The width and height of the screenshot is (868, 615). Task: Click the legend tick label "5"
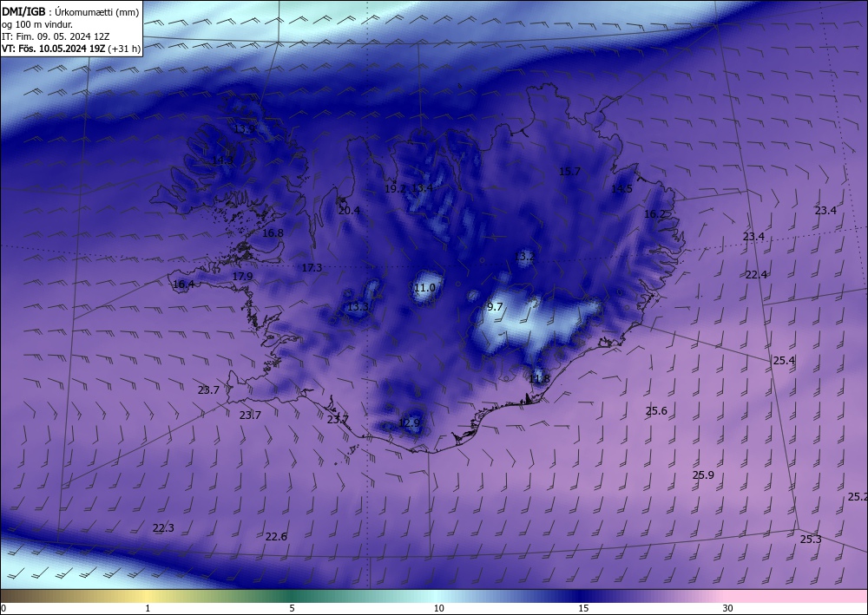[x=292, y=608]
